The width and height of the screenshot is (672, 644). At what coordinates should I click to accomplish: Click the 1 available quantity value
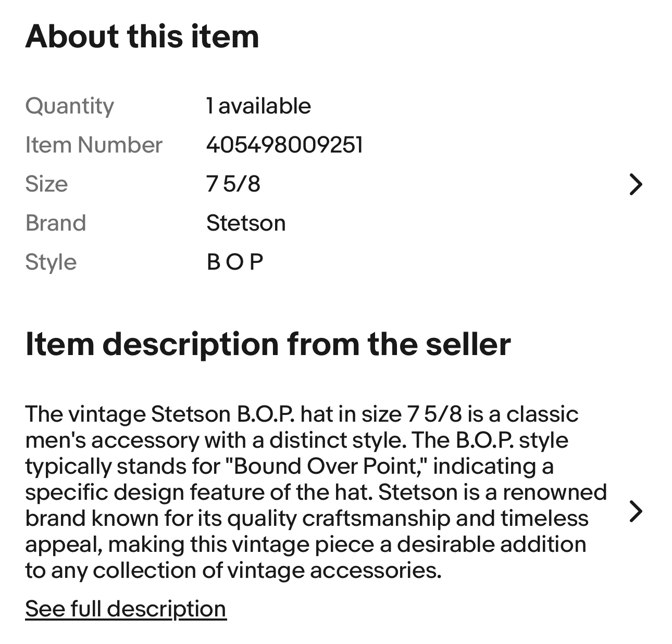point(258,106)
